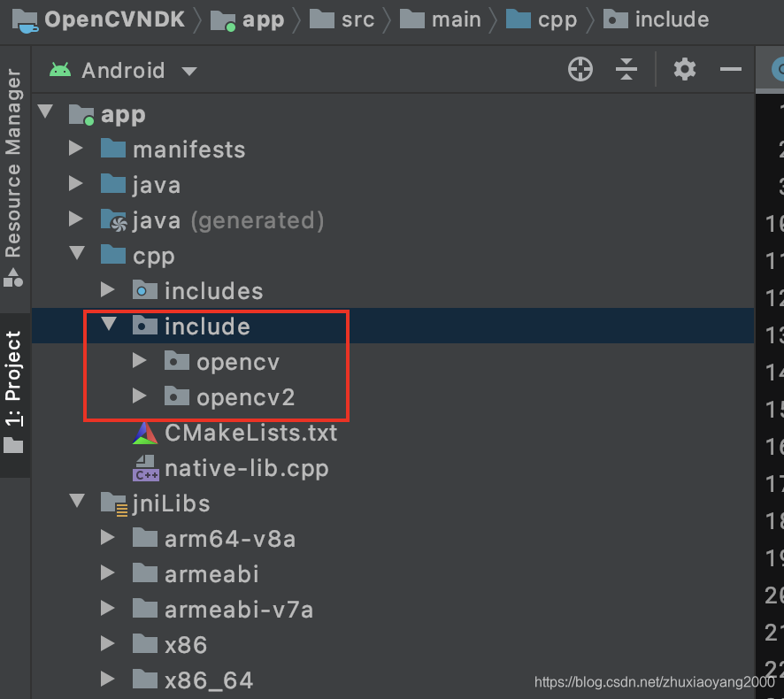Click the armeabi-v7a folder icon
Screen dimensions: 784x699
[145, 609]
